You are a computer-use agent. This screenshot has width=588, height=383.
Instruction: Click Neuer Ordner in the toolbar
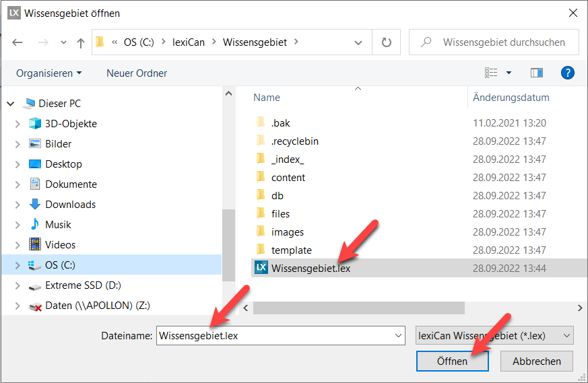click(x=137, y=73)
